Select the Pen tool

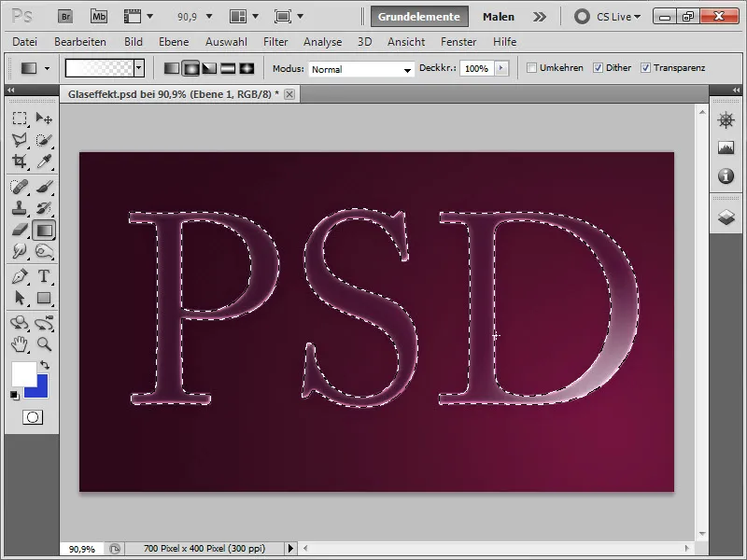(20, 276)
